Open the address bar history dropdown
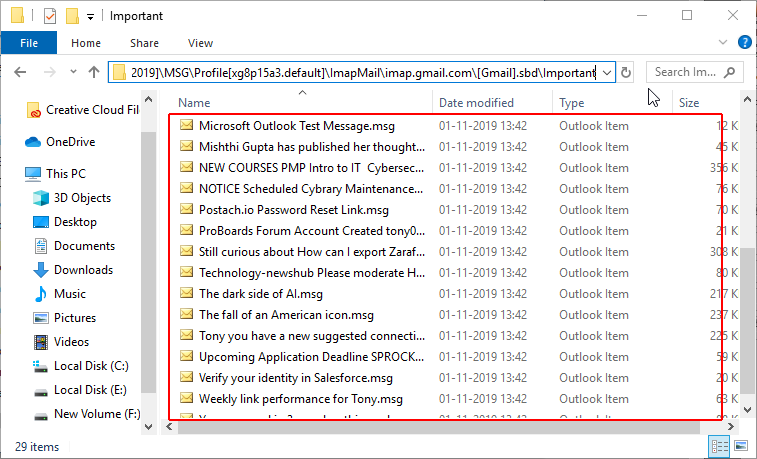 (x=606, y=72)
